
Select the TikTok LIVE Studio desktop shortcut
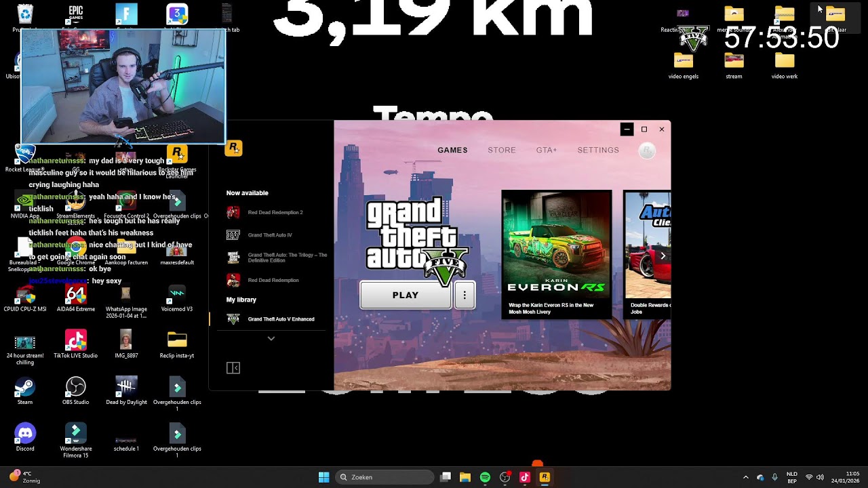click(x=75, y=344)
